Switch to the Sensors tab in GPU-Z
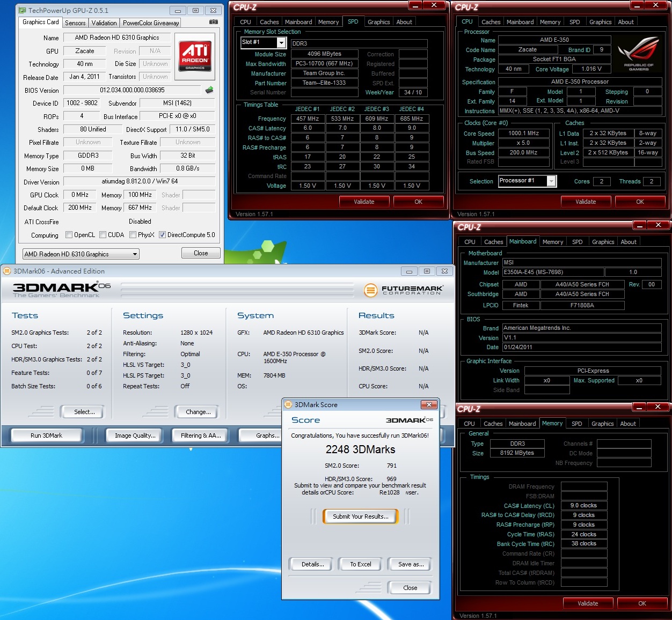The image size is (672, 620). tap(75, 23)
